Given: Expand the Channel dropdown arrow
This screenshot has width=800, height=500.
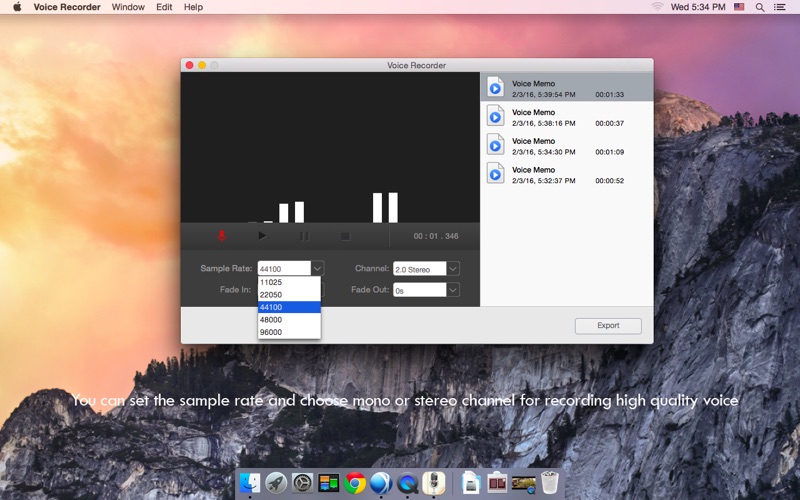Looking at the screenshot, I should tap(453, 268).
